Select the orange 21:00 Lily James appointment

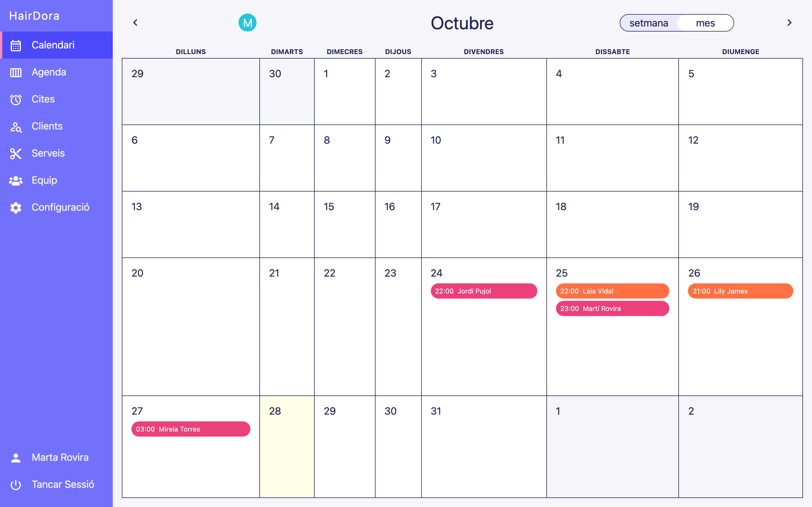pos(740,291)
